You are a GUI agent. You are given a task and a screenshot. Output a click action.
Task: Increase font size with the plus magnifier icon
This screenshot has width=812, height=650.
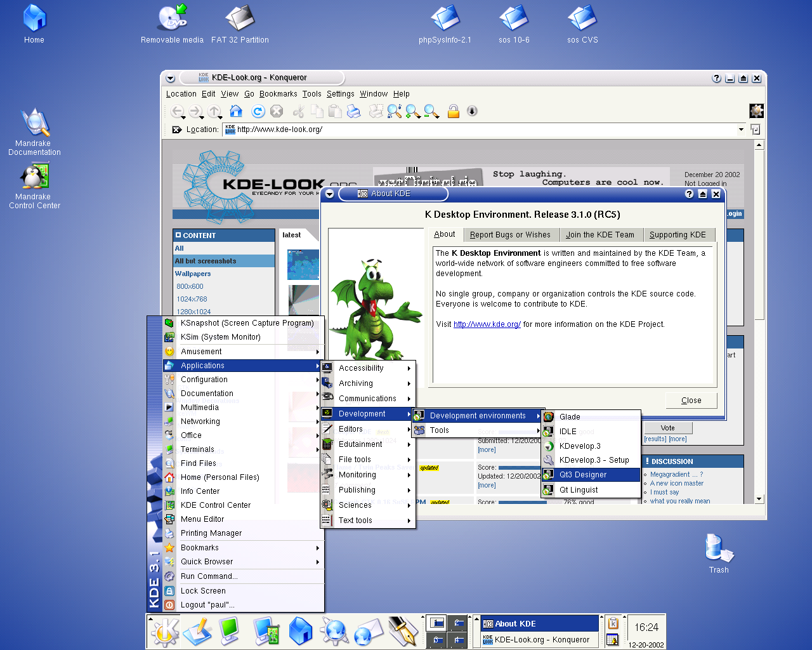point(413,111)
